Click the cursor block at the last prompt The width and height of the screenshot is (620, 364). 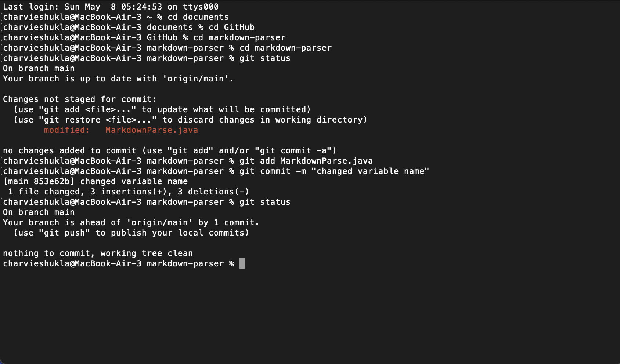242,263
